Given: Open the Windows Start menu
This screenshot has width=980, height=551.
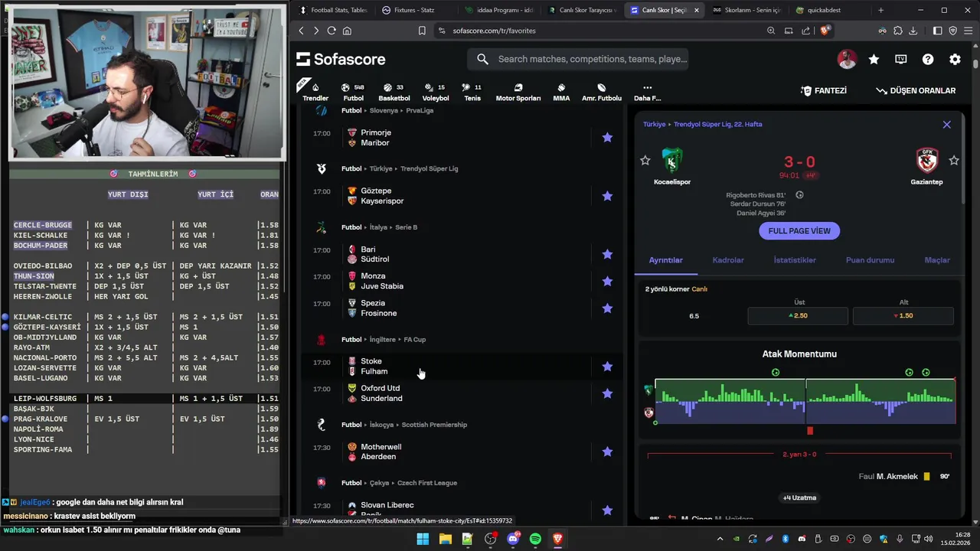Looking at the screenshot, I should point(423,539).
